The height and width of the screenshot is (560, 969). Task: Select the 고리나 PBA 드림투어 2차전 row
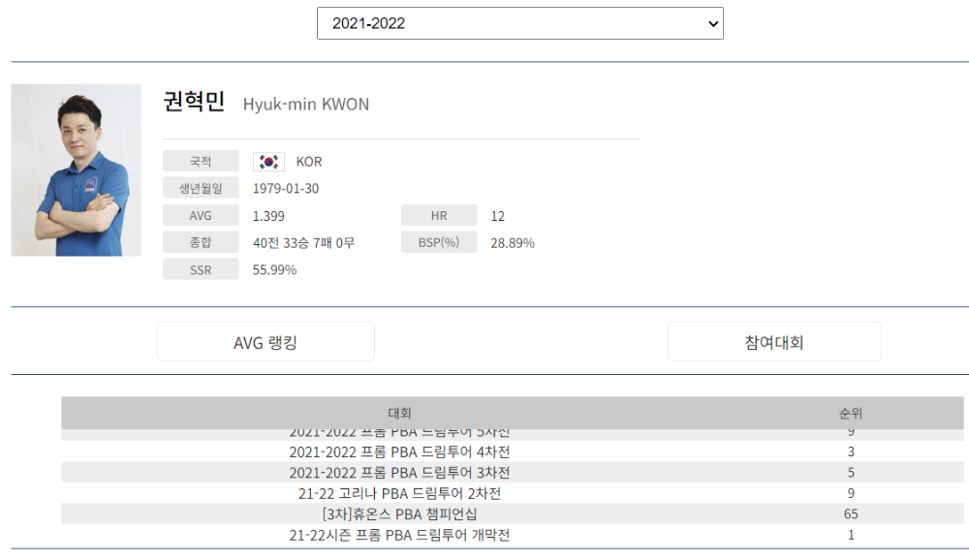pyautogui.click(x=513, y=493)
